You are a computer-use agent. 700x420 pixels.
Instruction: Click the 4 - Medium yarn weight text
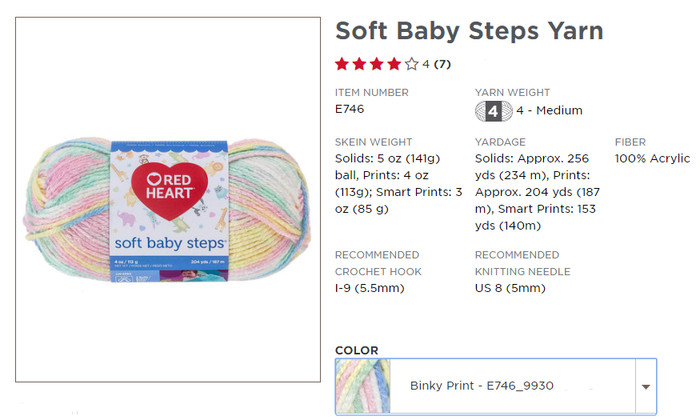point(549,110)
